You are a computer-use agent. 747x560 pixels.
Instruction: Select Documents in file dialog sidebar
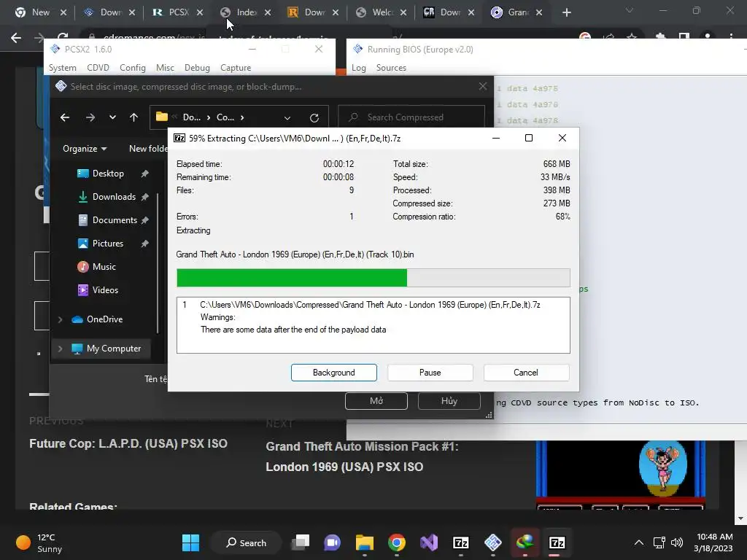[x=115, y=220]
